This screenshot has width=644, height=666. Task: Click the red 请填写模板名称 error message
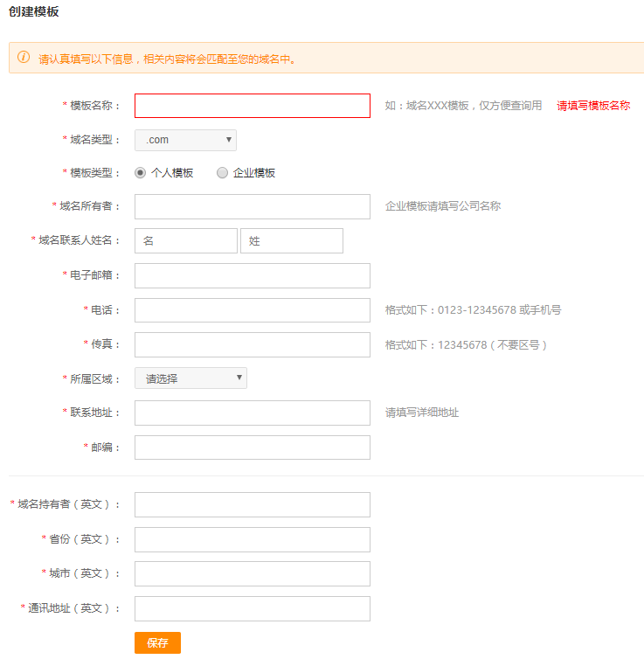point(593,106)
